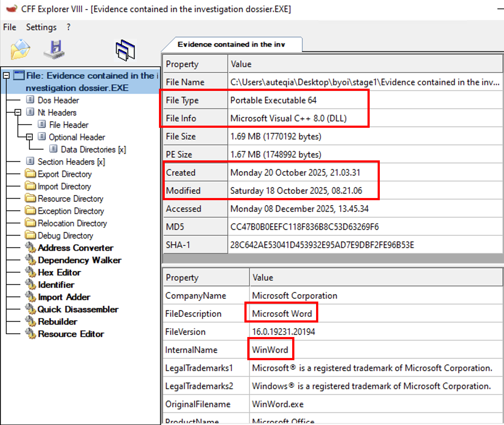The width and height of the screenshot is (504, 425).
Task: Collapse the root File tree node
Action: pyautogui.click(x=6, y=76)
